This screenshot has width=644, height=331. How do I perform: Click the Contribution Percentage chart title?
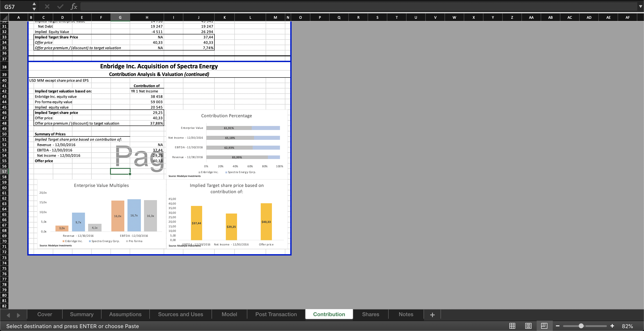coord(227,115)
